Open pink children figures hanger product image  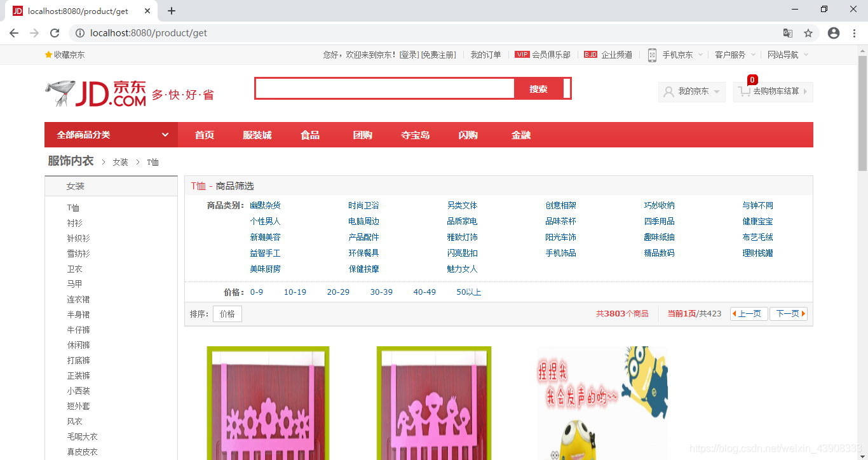coord(434,403)
